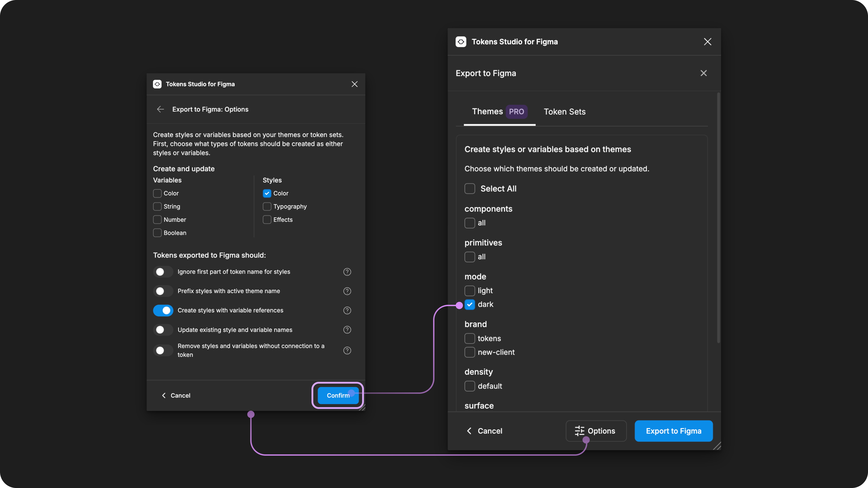The width and height of the screenshot is (868, 488).
Task: Click Confirm in the Options window
Action: (338, 395)
